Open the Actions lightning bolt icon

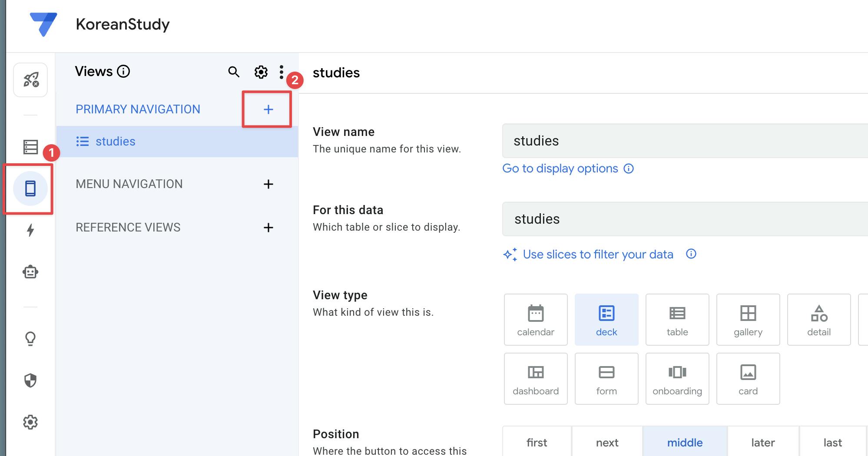30,230
